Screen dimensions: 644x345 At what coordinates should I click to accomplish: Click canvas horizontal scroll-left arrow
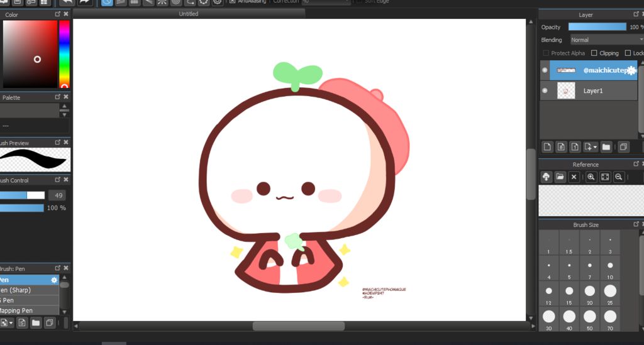(76, 326)
